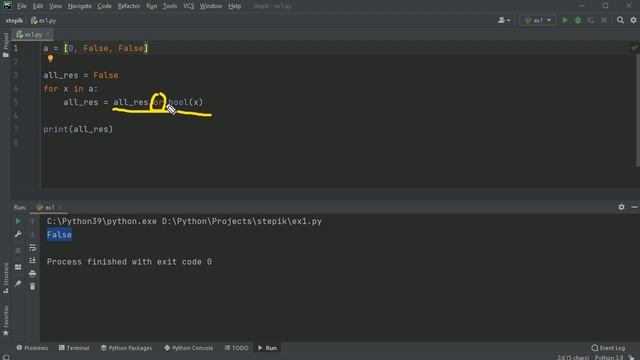Image resolution: width=640 pixels, height=360 pixels.
Task: Toggle scroll to end of console output
Action: (32, 260)
